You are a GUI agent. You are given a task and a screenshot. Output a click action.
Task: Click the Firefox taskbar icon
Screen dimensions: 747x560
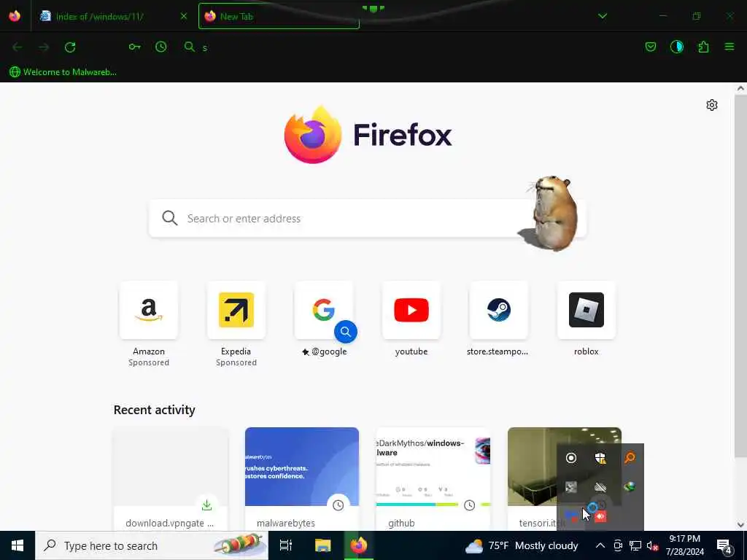[359, 545]
